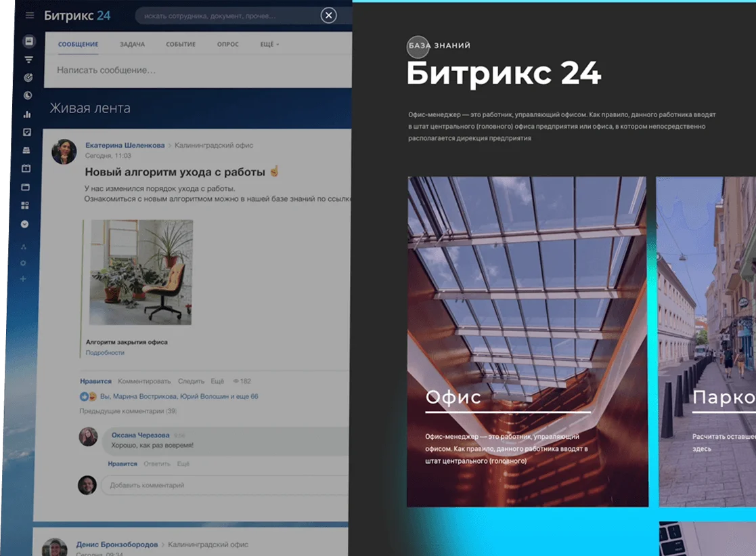
Task: Open the ЕЩЁ tab dropdown
Action: click(267, 44)
